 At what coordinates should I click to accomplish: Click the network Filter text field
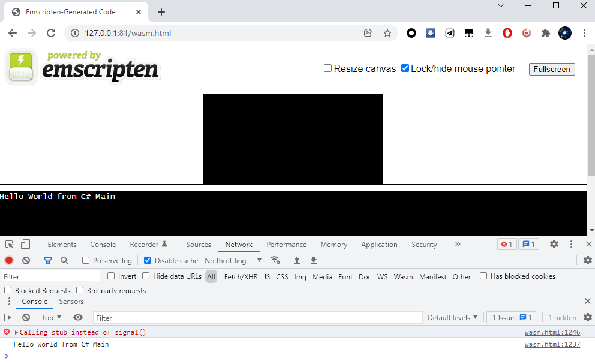pyautogui.click(x=50, y=276)
